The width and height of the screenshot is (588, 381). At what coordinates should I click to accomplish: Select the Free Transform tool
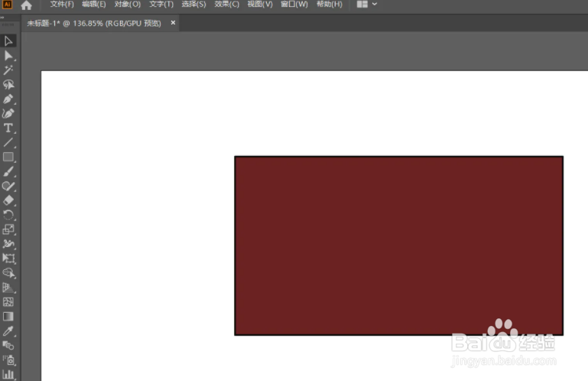click(x=8, y=259)
